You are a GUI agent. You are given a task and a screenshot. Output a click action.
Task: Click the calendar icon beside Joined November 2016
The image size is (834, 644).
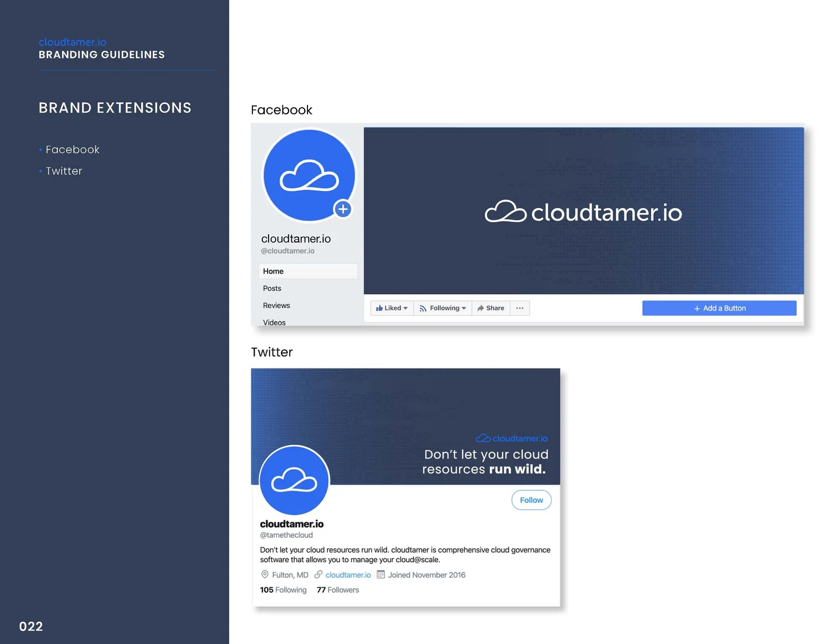click(x=381, y=575)
